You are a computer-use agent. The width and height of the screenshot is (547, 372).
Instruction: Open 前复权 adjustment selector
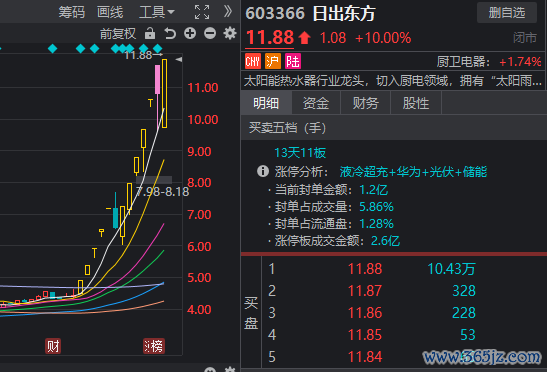118,34
